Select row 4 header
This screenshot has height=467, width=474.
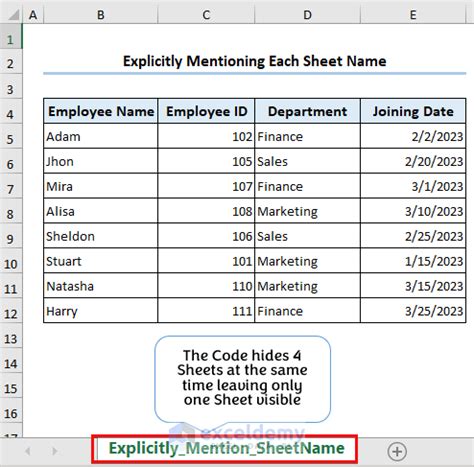[x=11, y=111]
